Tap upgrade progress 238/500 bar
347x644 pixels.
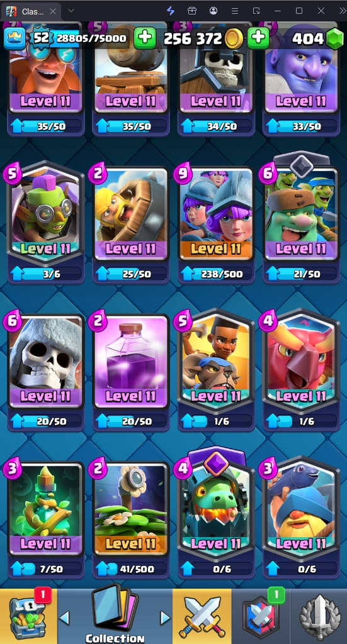click(216, 274)
